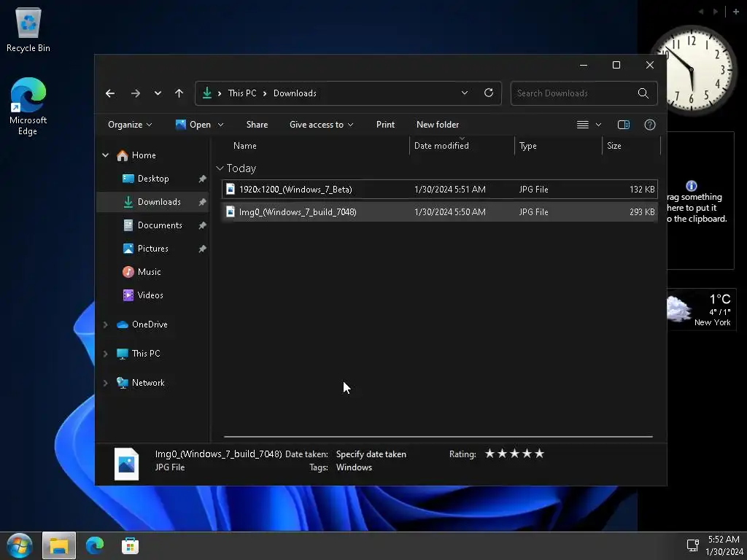Open Music in the navigation pane

[x=142, y=272]
